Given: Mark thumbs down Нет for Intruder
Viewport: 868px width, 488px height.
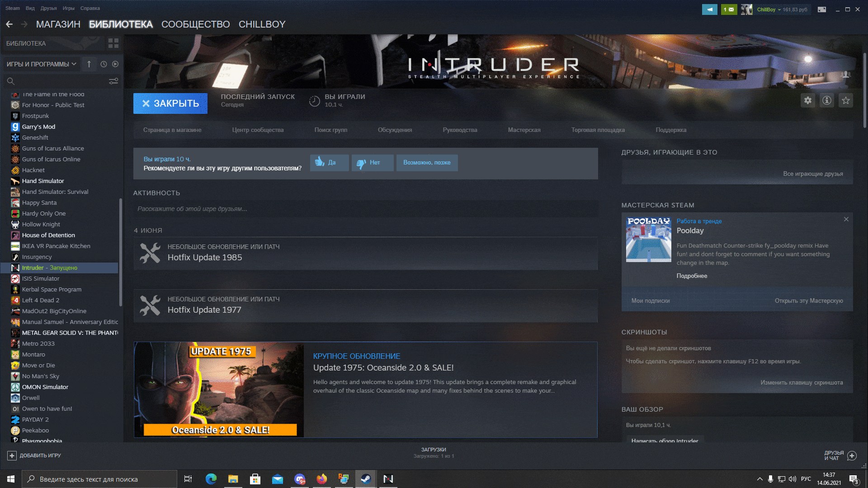Looking at the screenshot, I should 372,163.
